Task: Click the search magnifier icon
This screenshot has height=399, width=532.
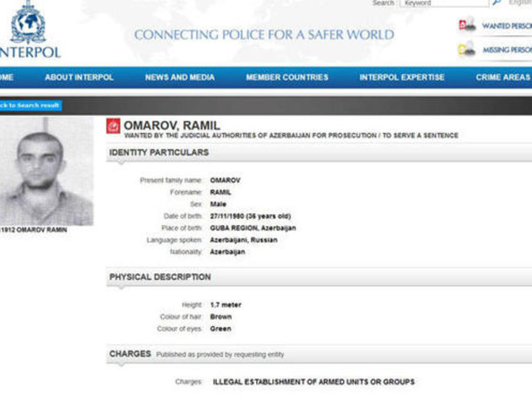Action: point(496,3)
